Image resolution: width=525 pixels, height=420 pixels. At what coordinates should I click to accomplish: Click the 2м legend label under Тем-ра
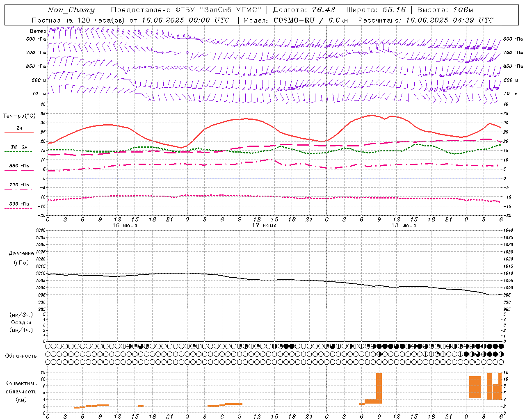point(19,128)
